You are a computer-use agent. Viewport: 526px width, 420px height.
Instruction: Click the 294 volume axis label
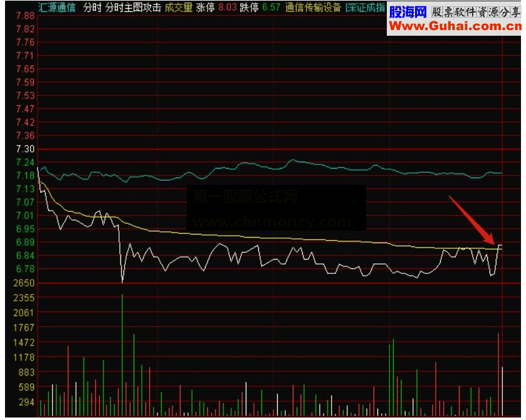coord(26,402)
